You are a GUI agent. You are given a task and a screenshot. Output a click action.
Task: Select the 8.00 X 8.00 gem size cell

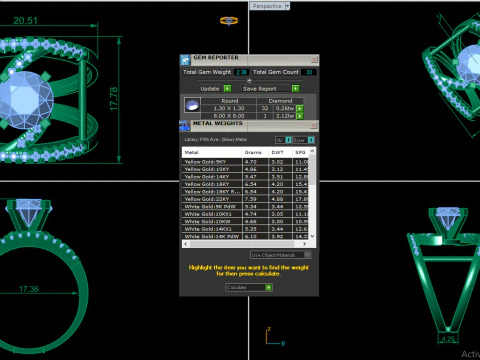(229, 116)
